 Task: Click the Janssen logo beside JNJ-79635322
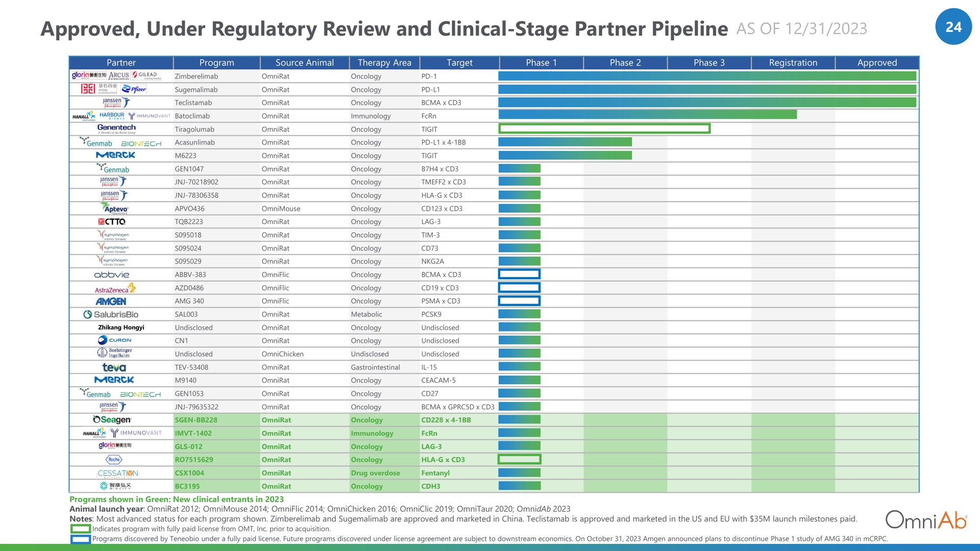[113, 407]
